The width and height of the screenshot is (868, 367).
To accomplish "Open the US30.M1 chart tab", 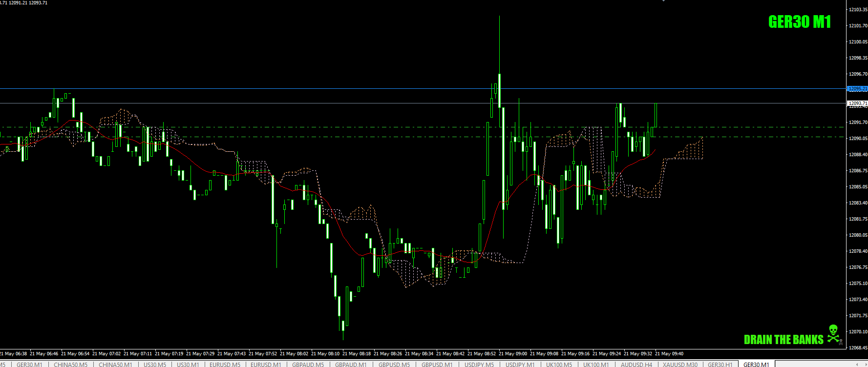I will coord(188,365).
